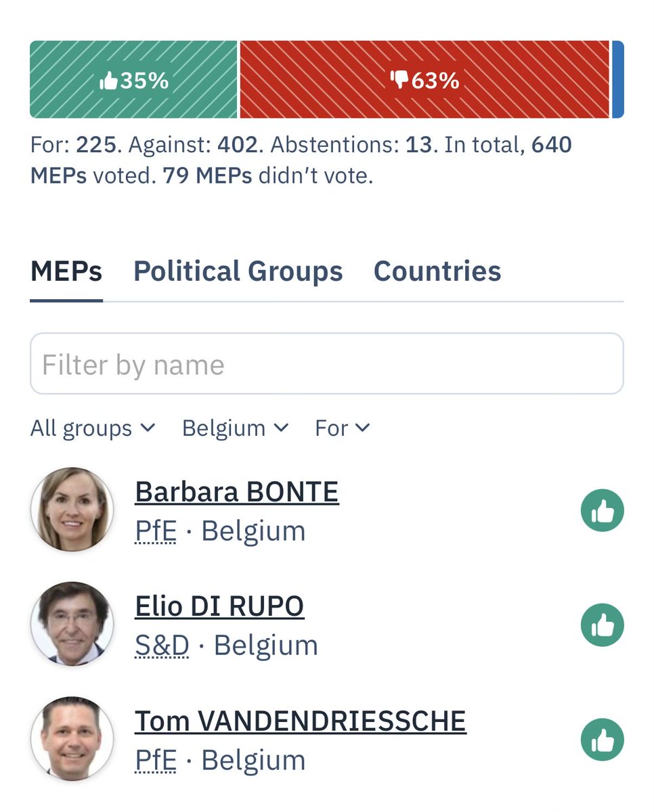This screenshot has width=654, height=812.
Task: Click S&D group abbreviation under Di Rupo
Action: coord(162,646)
